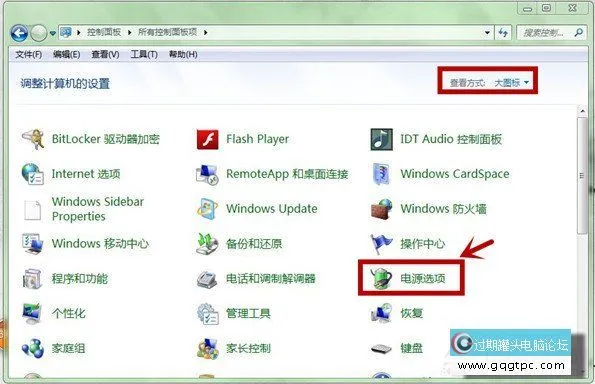Open the 程序和功能 link text
This screenshot has width=595, height=384.
(x=80, y=279)
